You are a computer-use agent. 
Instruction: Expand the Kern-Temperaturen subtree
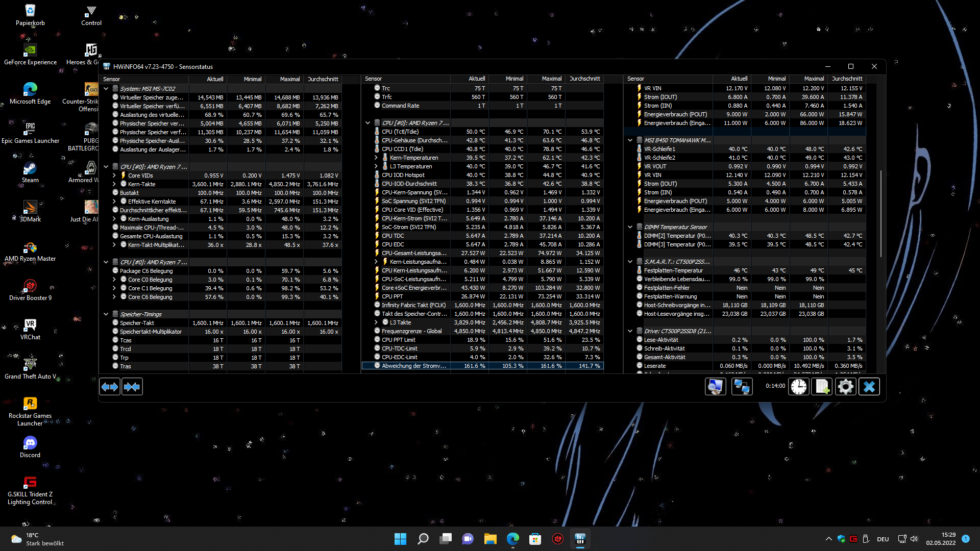[x=376, y=158]
